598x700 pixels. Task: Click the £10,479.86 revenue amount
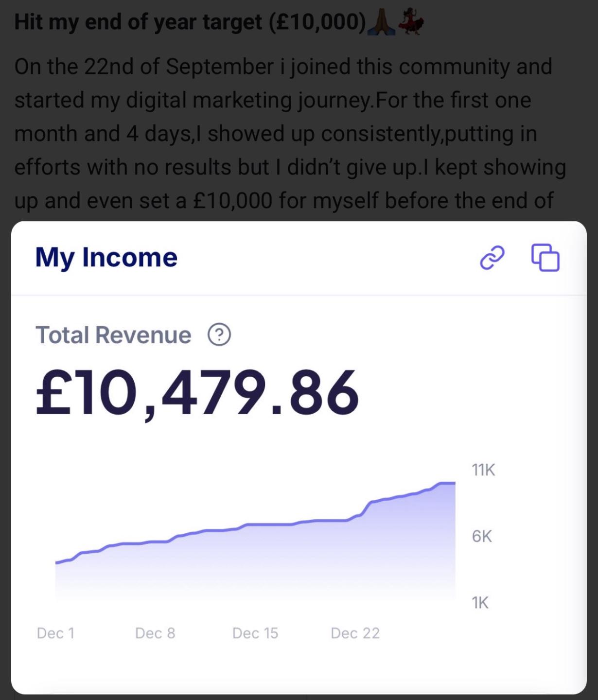click(x=197, y=393)
